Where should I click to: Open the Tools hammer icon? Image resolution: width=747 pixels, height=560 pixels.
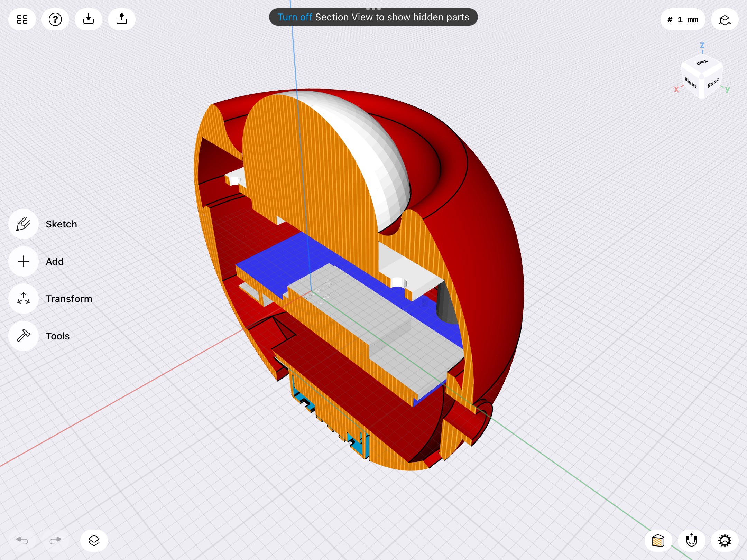[24, 336]
